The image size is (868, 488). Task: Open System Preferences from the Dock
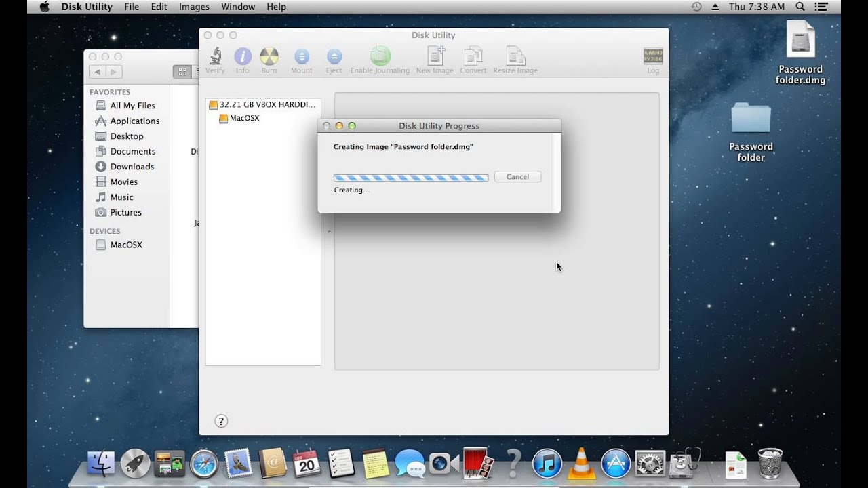click(x=650, y=464)
